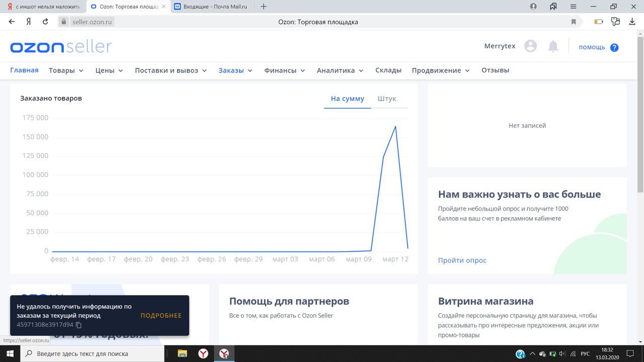
Task: Open the Склады menu item
Action: click(x=388, y=70)
